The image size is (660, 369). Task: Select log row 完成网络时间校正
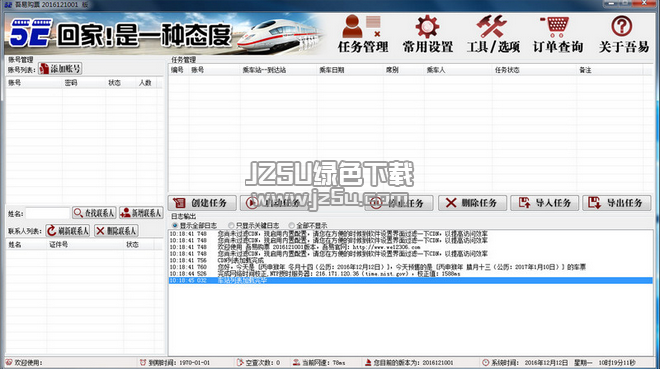coord(410,273)
